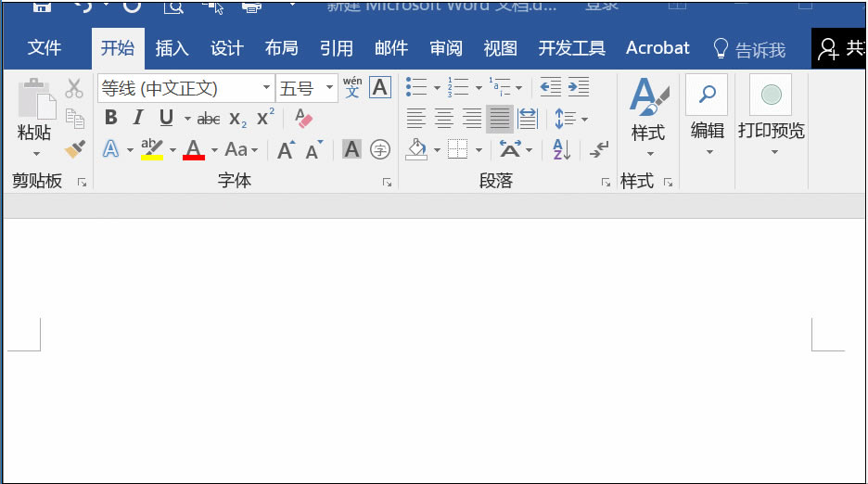Click quick print icon in title bar

[251, 7]
